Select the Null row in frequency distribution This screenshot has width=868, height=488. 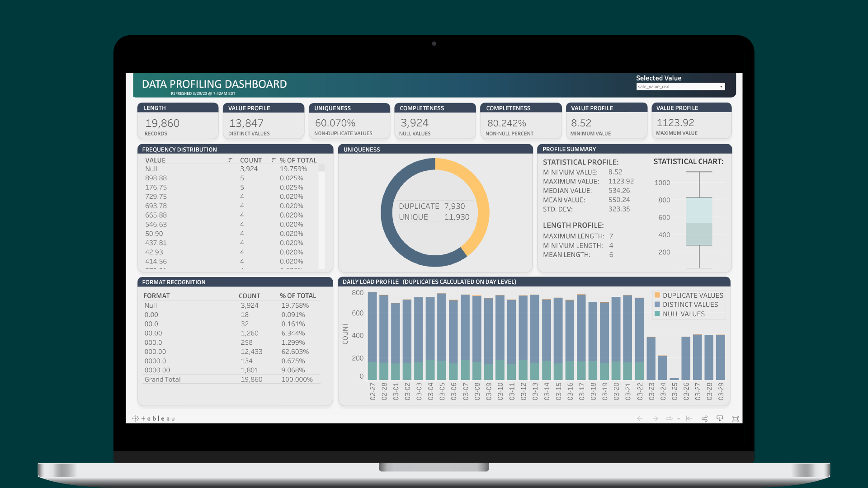[231, 169]
